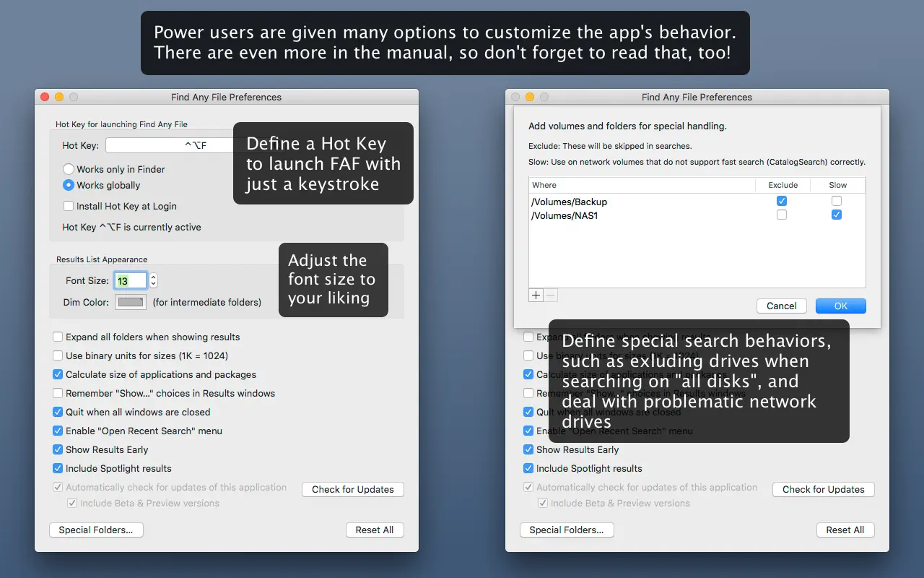Uncheck 'Calculate size of applications and packages' in left window
Image resolution: width=924 pixels, height=578 pixels.
point(58,374)
